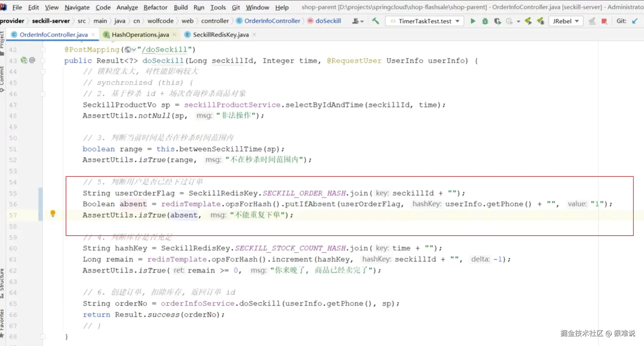
Task: Click the Run with JRebel rocket icon
Action: tap(528, 21)
